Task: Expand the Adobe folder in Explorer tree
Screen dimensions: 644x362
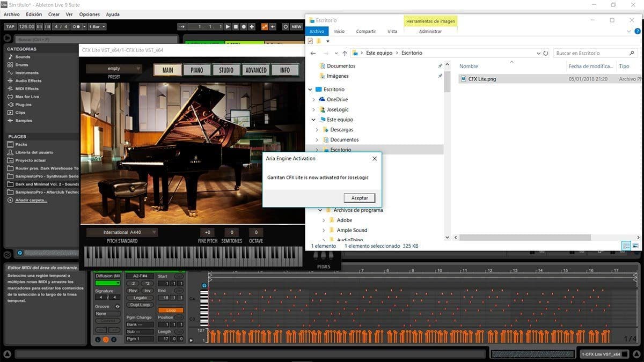Action: (324, 220)
